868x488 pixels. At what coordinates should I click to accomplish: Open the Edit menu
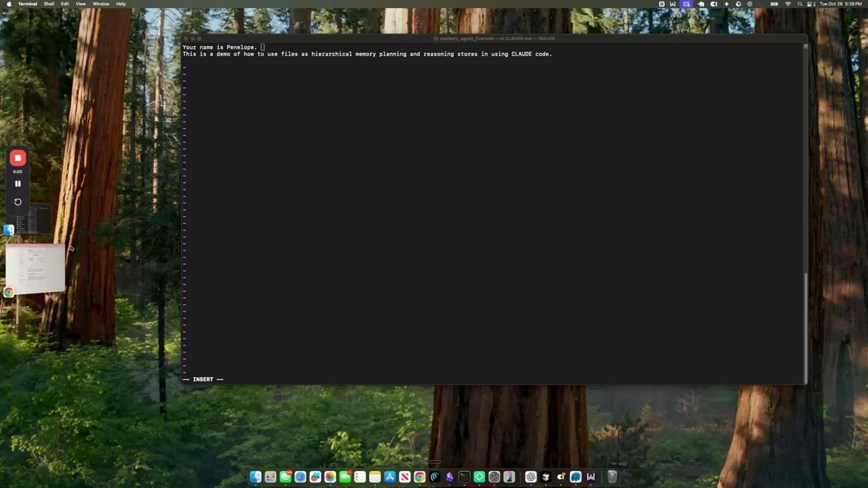(x=64, y=4)
